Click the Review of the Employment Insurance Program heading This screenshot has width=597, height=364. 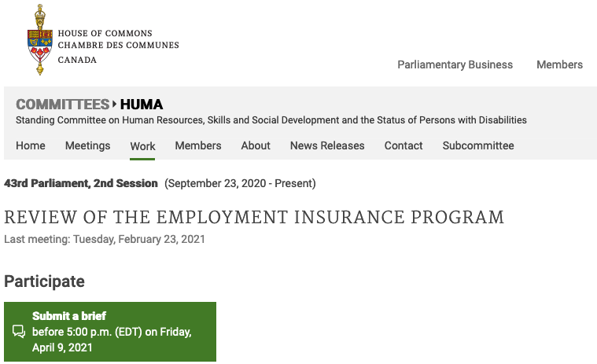(x=254, y=217)
